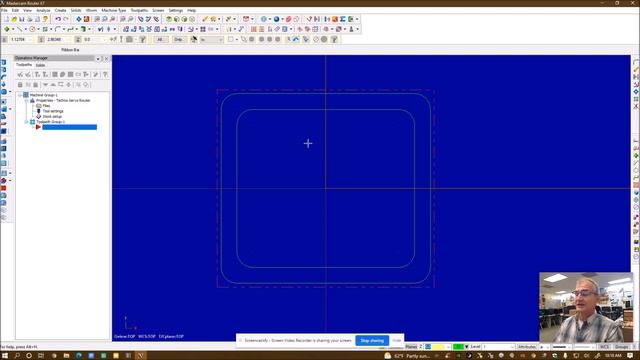Open the Settings menu

point(176,10)
